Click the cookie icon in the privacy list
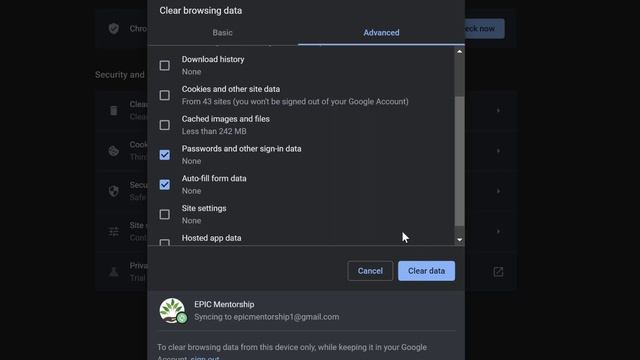640x360 pixels. [x=114, y=151]
